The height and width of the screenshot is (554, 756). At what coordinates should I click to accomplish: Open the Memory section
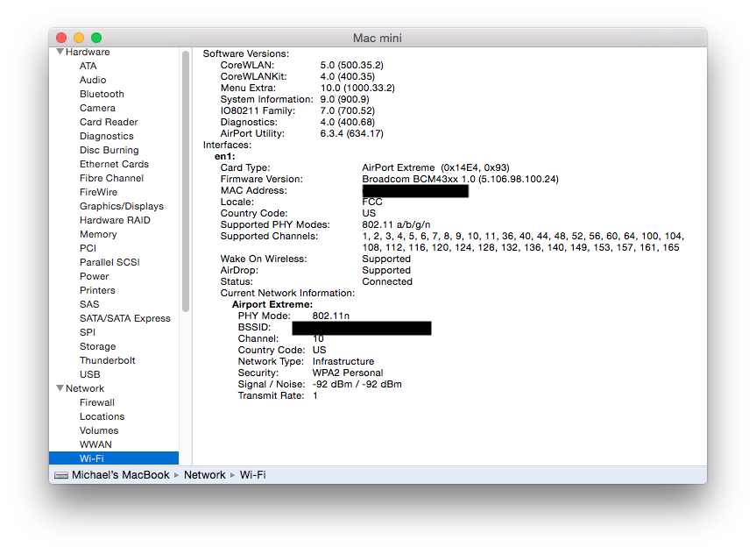coord(98,234)
